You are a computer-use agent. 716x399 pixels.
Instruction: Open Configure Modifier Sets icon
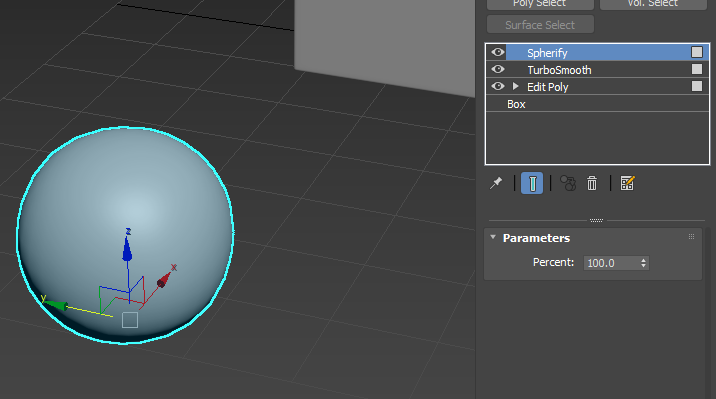(x=627, y=183)
